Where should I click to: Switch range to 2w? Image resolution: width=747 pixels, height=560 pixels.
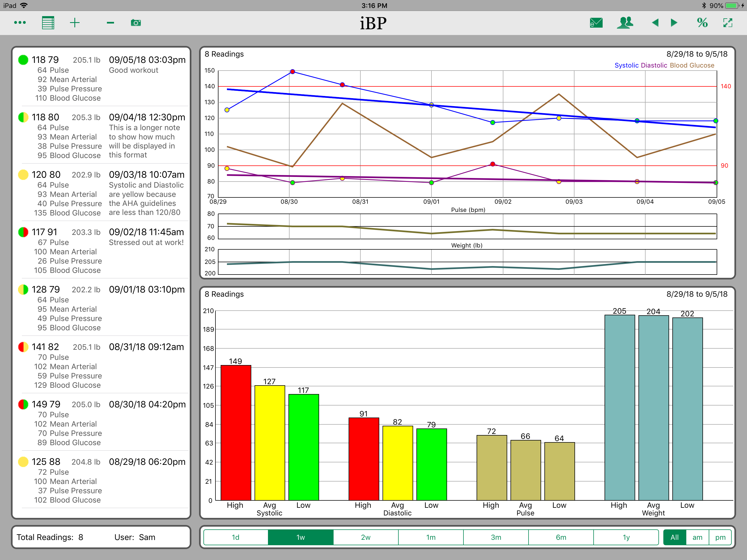[x=366, y=537]
